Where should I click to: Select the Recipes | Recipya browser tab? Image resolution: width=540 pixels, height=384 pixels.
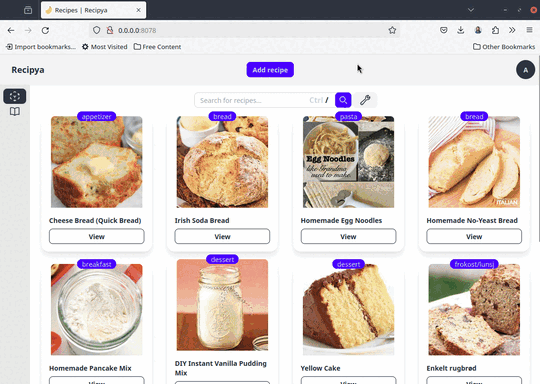point(93,10)
